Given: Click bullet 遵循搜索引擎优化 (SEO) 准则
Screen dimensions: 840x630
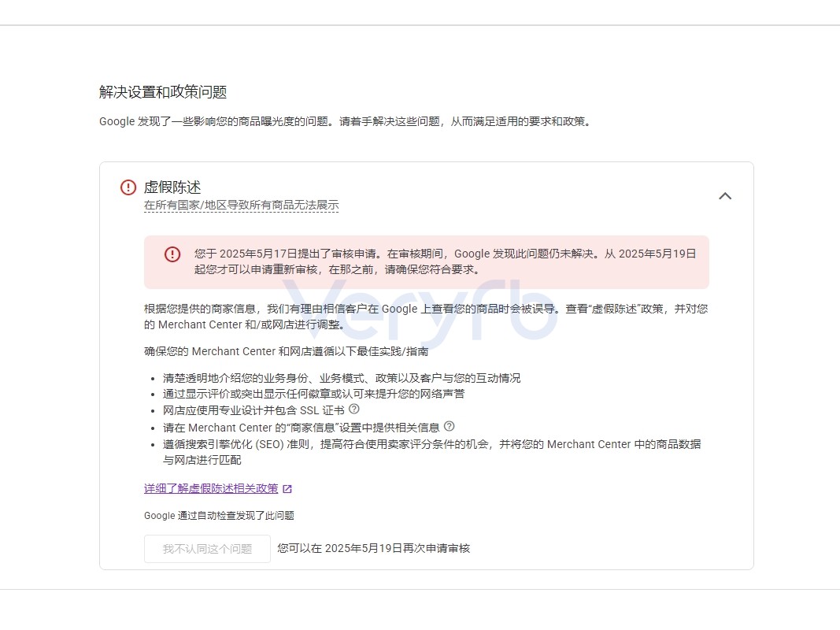Looking at the screenshot, I should [431, 452].
